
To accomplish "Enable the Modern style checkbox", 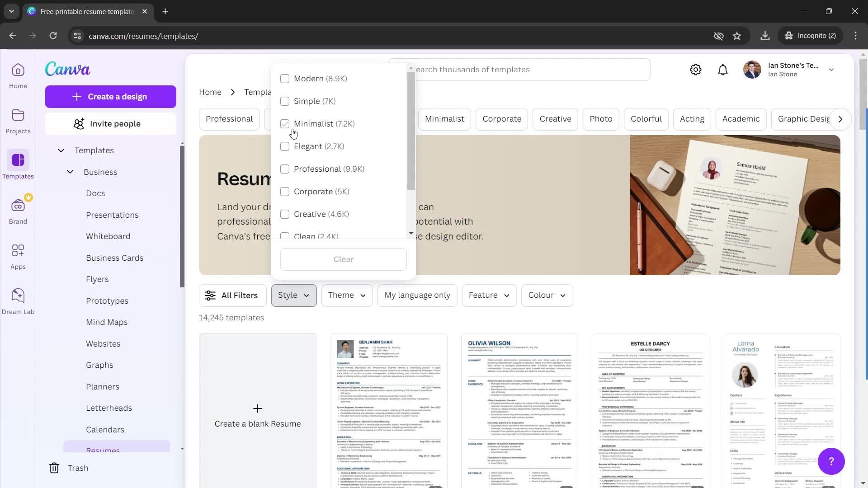I will coord(285,78).
